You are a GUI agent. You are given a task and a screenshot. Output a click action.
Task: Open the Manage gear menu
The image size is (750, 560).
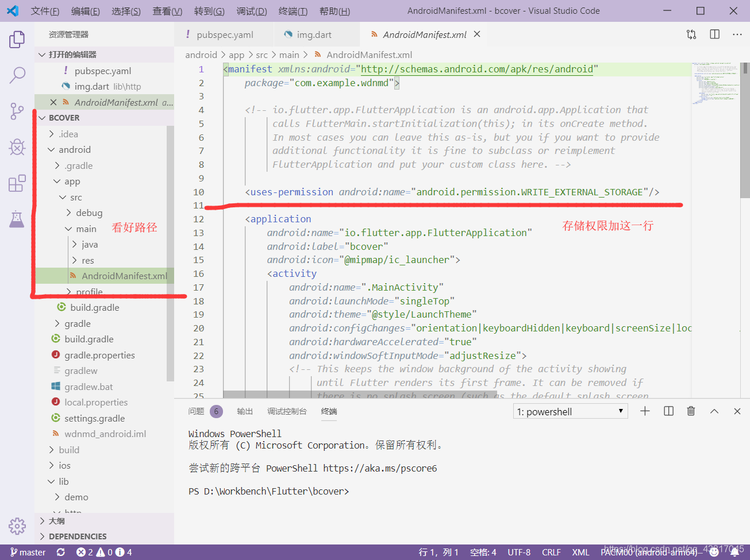click(17, 526)
